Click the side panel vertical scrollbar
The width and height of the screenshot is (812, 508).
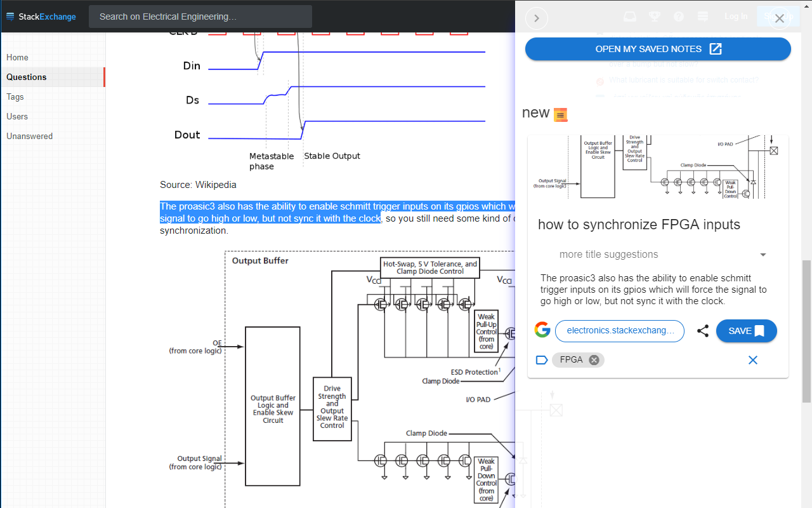807,331
